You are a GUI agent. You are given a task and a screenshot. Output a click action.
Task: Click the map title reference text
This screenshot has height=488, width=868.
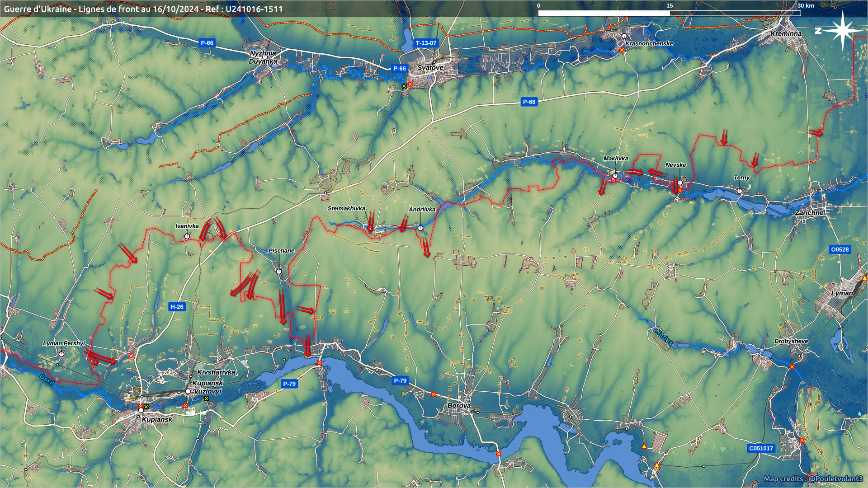pos(143,9)
